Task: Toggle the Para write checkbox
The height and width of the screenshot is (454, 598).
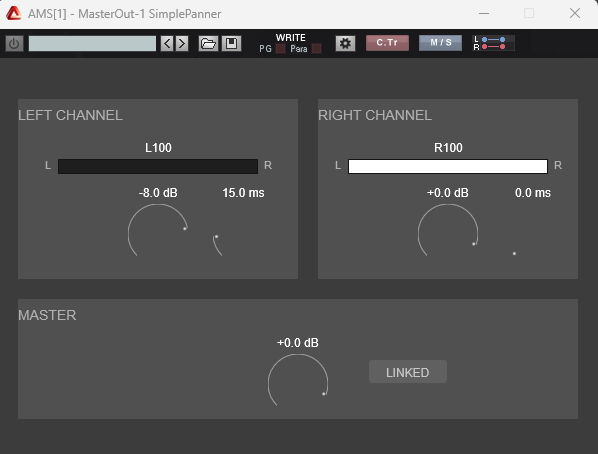Action: tap(317, 48)
